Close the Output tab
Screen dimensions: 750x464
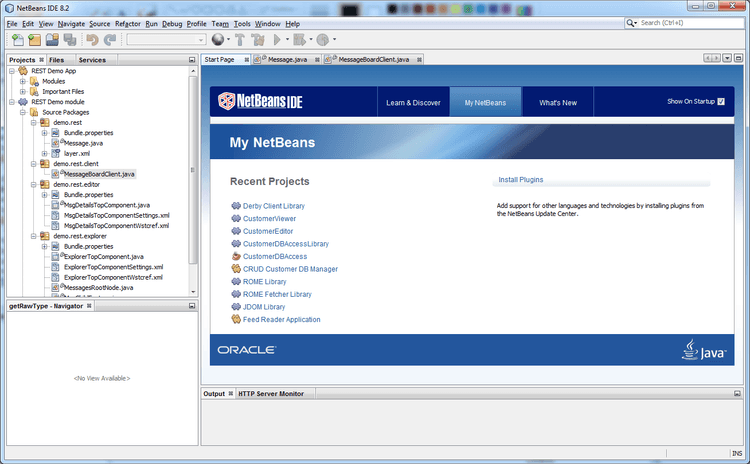(231, 393)
